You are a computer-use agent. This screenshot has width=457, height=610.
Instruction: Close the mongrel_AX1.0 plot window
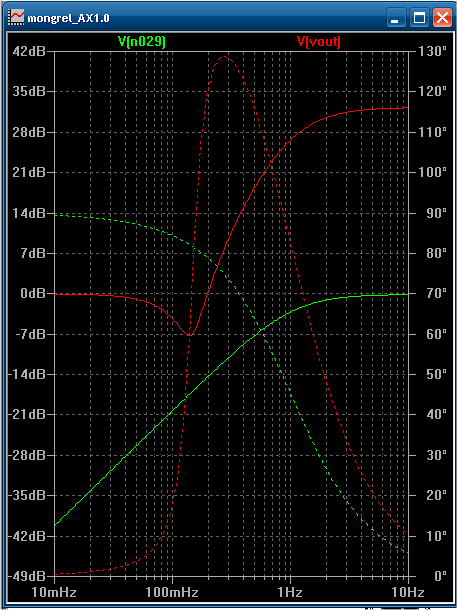coord(443,18)
